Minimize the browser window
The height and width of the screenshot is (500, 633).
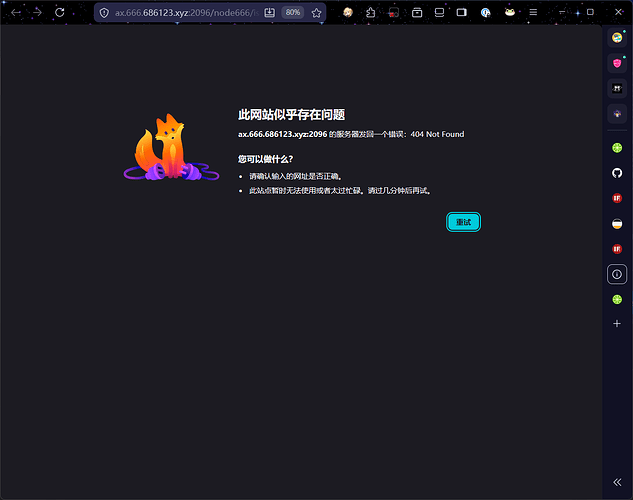tap(562, 13)
